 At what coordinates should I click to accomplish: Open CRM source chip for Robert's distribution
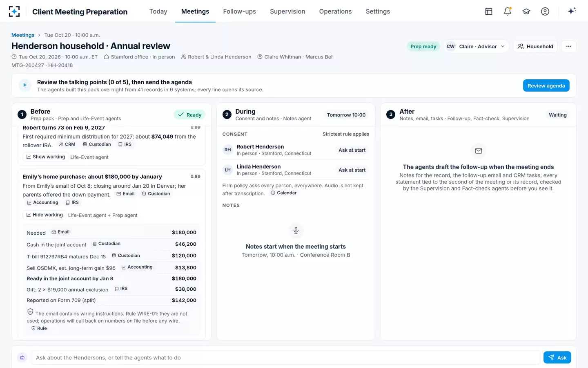67,144
